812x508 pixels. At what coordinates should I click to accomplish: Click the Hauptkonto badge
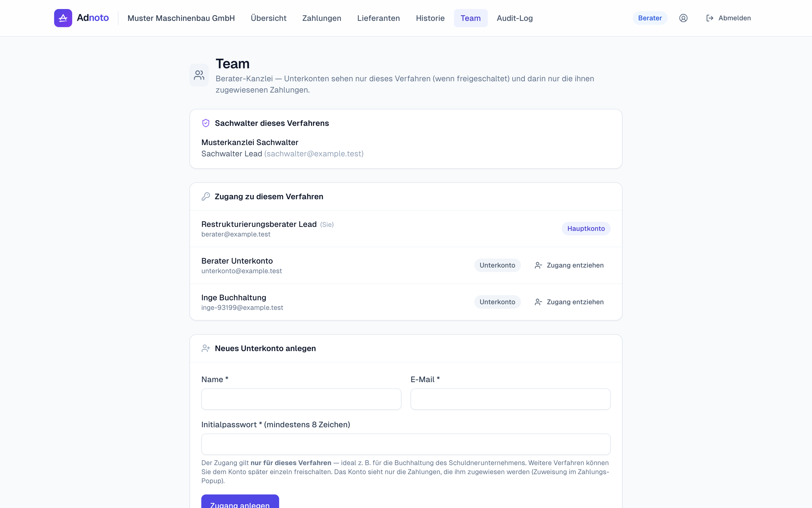(586, 229)
